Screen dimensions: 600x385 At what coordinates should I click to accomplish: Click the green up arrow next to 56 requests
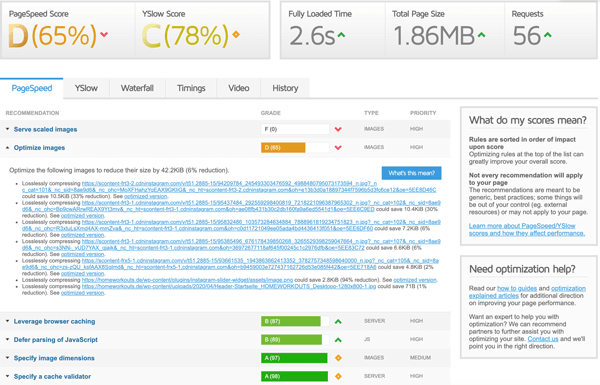[548, 35]
